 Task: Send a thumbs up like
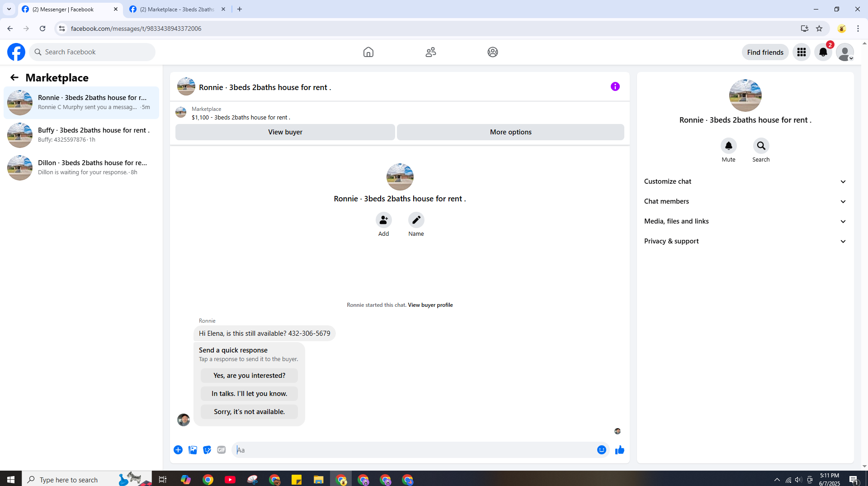coord(620,450)
